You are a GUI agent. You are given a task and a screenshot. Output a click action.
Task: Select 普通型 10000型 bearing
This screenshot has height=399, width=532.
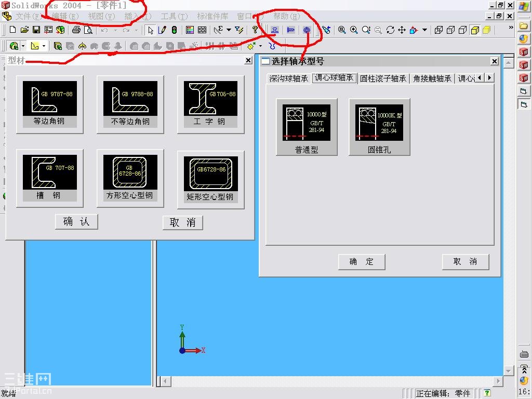pyautogui.click(x=307, y=127)
